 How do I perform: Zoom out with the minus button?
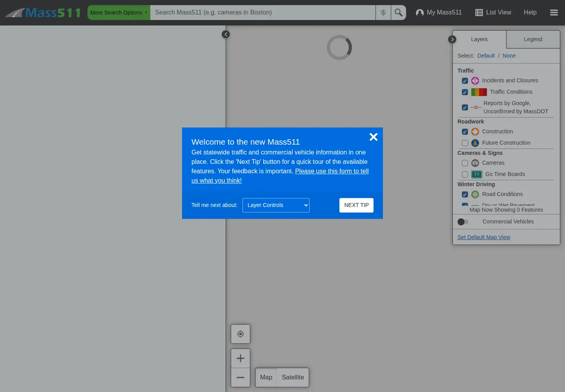click(241, 377)
